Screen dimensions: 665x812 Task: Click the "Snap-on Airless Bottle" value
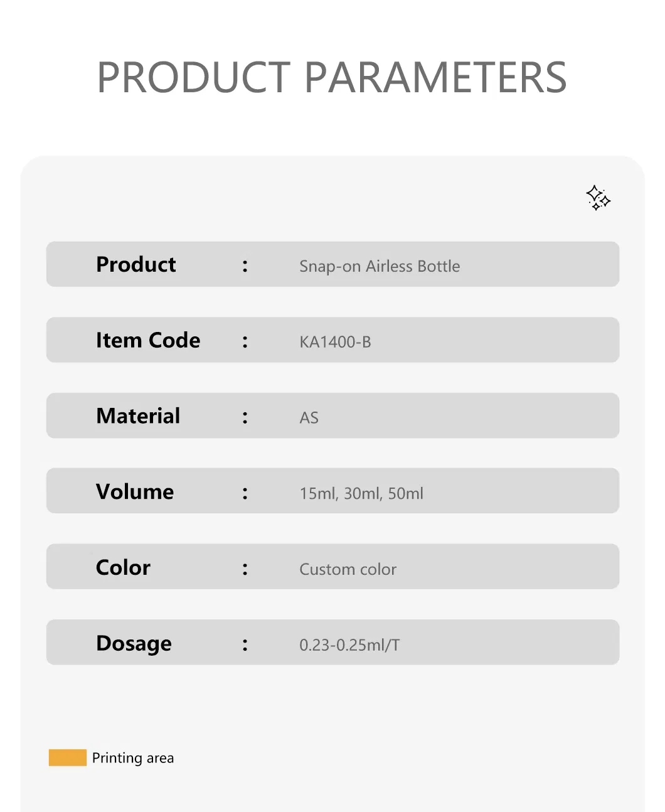[380, 266]
